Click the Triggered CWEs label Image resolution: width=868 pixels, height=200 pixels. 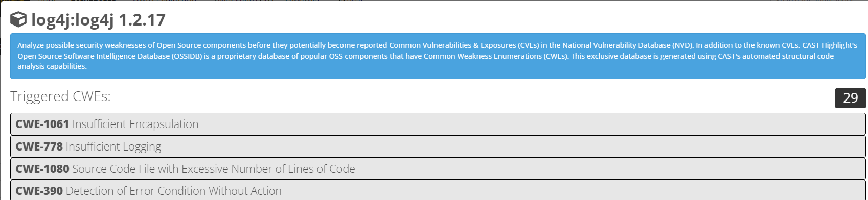(60, 96)
